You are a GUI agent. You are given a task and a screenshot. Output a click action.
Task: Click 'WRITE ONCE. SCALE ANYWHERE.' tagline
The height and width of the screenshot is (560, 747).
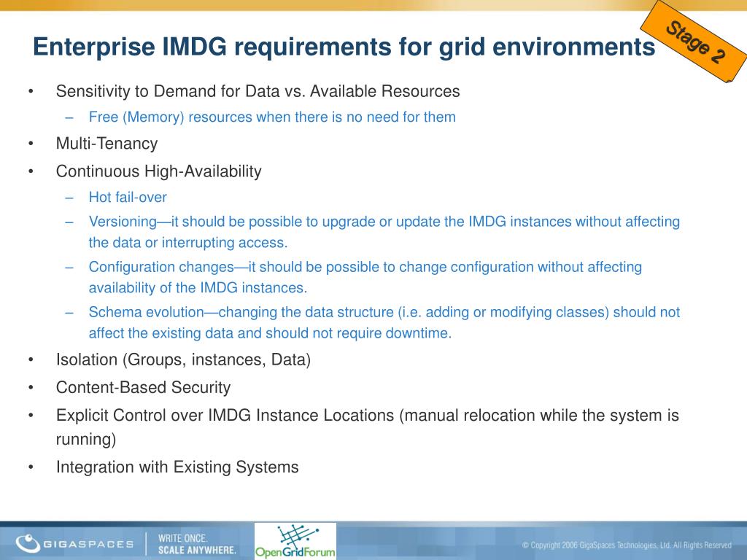pyautogui.click(x=197, y=544)
